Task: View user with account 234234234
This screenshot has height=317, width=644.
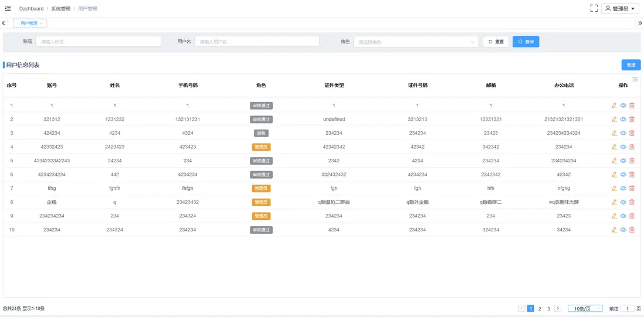Action: (623, 216)
